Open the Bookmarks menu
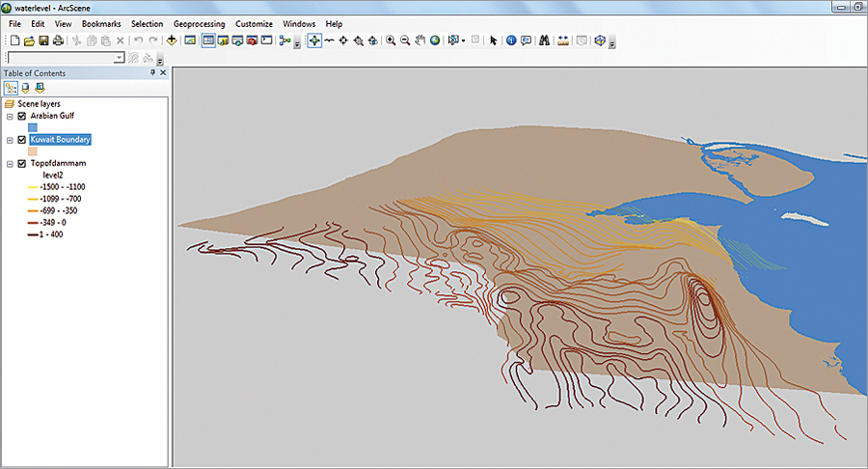The image size is (868, 469). pos(101,23)
